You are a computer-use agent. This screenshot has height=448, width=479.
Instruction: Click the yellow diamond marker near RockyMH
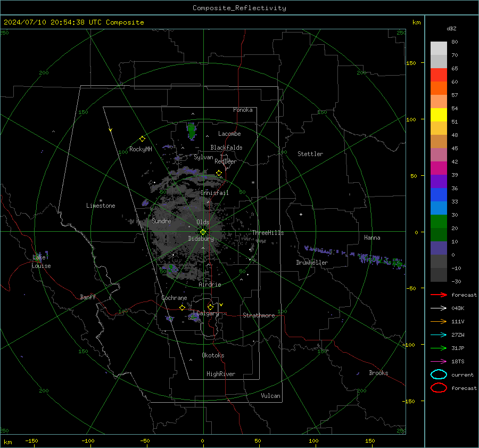tap(142, 139)
